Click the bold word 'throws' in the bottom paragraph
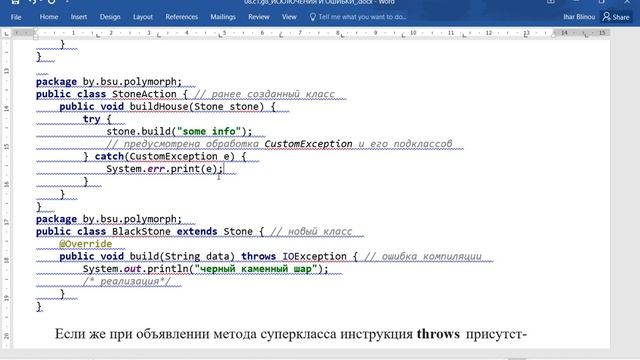 [x=438, y=334]
